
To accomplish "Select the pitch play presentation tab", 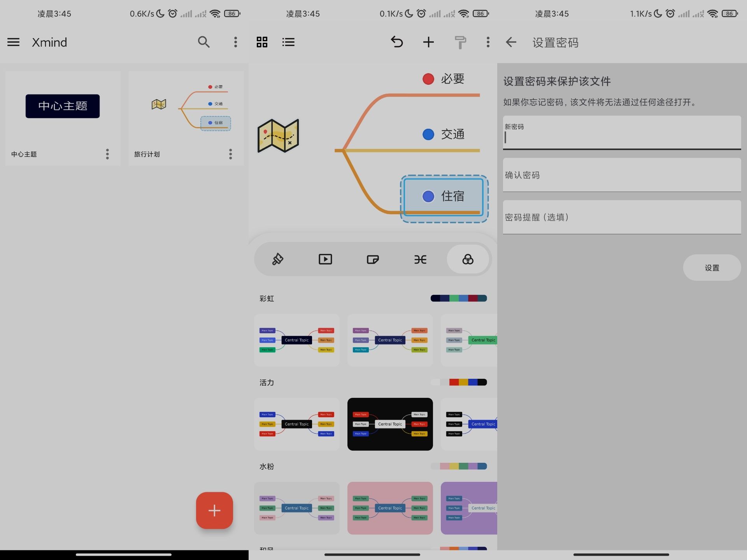I will pos(325,259).
